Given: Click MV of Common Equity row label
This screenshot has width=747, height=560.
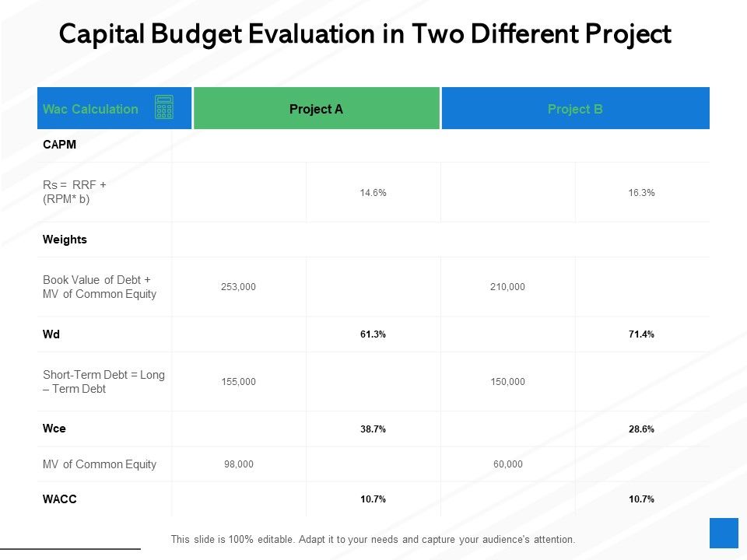Looking at the screenshot, I should pyautogui.click(x=100, y=464).
